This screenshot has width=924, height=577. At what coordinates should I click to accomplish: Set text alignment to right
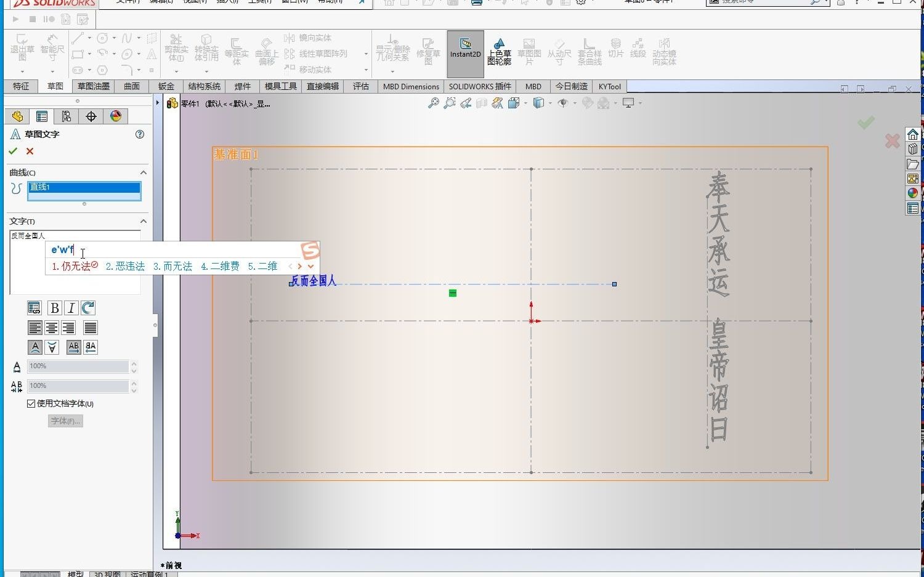[68, 328]
